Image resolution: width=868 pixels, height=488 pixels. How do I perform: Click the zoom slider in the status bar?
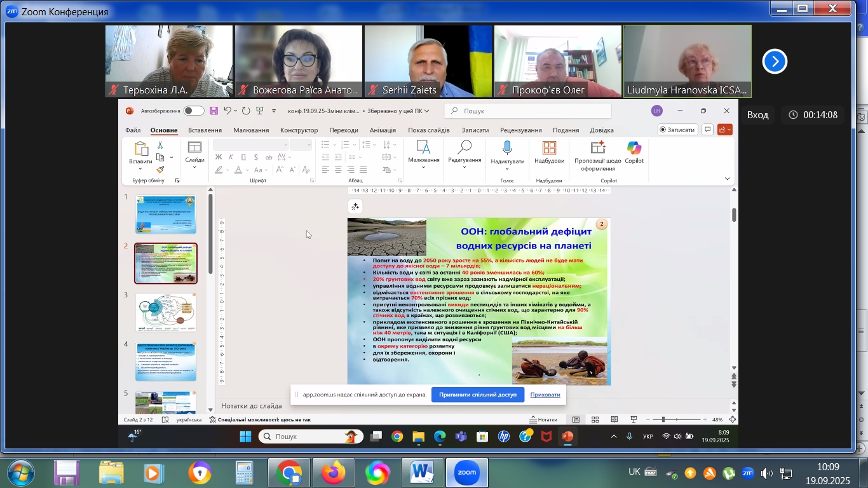coord(663,419)
